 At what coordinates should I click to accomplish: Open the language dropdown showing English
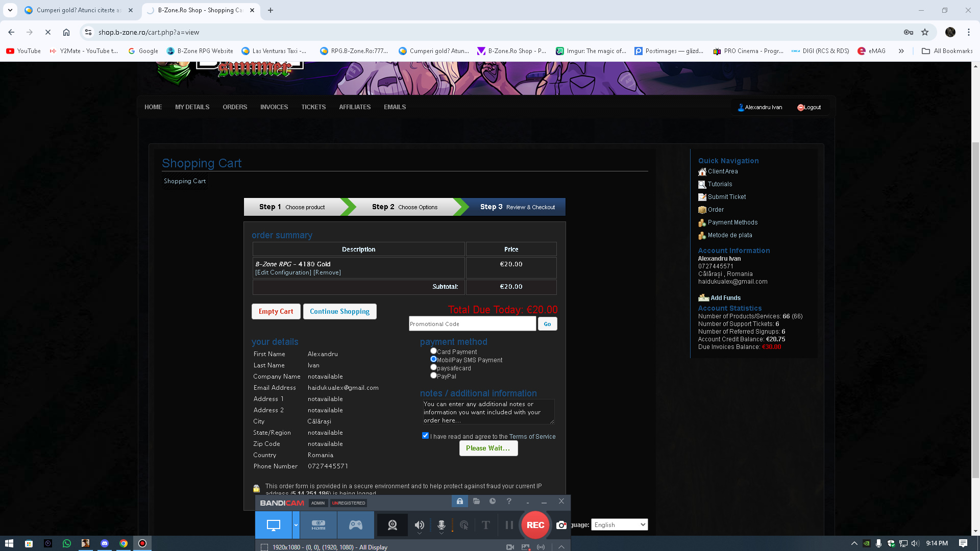pos(619,524)
